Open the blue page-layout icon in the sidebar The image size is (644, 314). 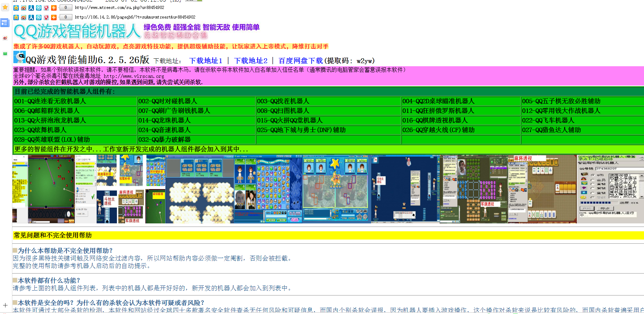pos(4,23)
